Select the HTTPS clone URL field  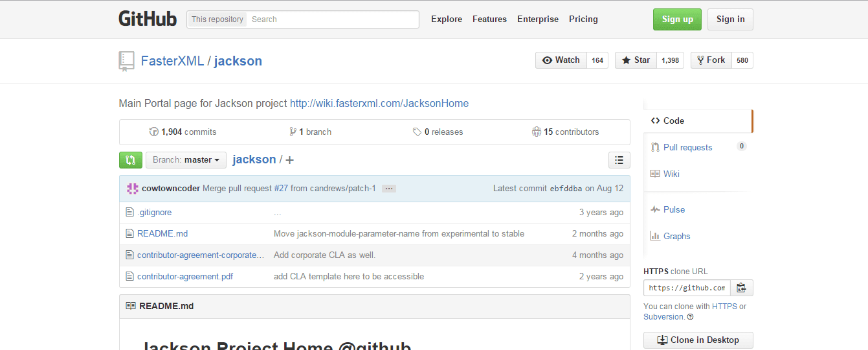(687, 288)
